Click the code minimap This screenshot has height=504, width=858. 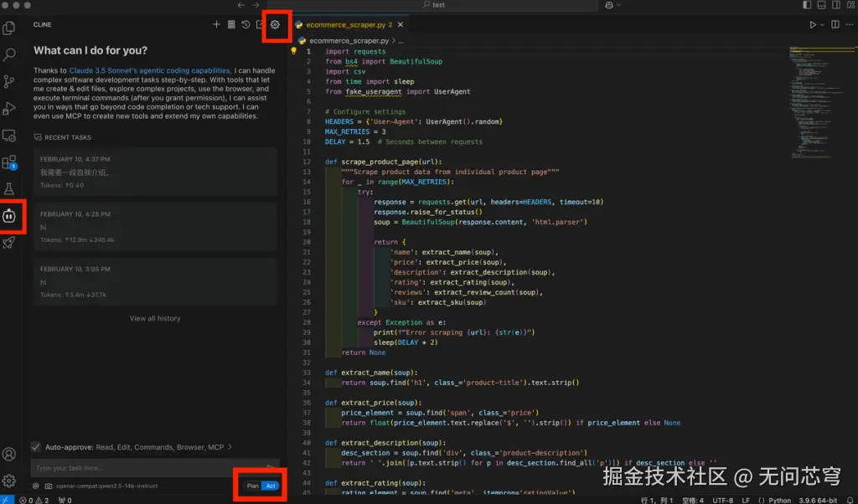click(823, 103)
